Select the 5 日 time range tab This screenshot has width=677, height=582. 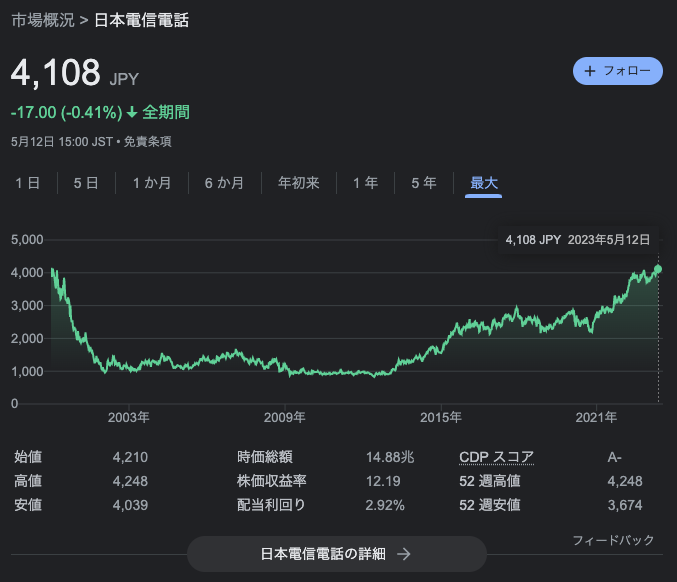click(86, 183)
